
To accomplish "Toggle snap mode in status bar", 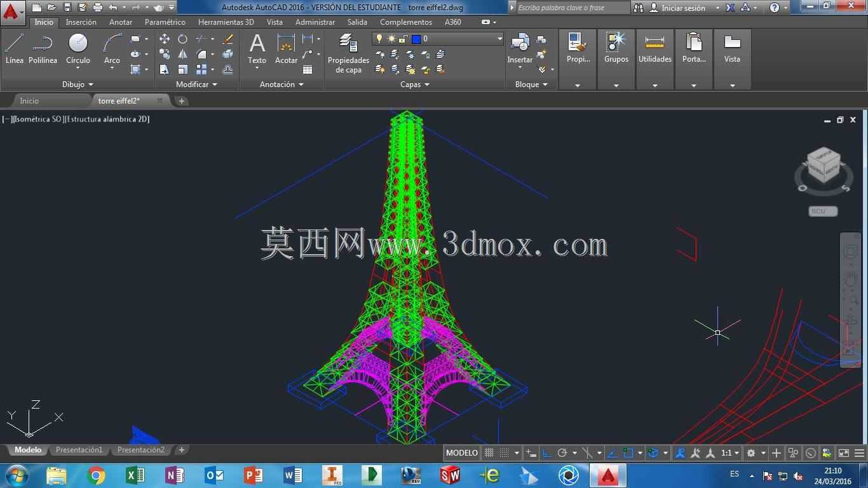I will pos(504,453).
